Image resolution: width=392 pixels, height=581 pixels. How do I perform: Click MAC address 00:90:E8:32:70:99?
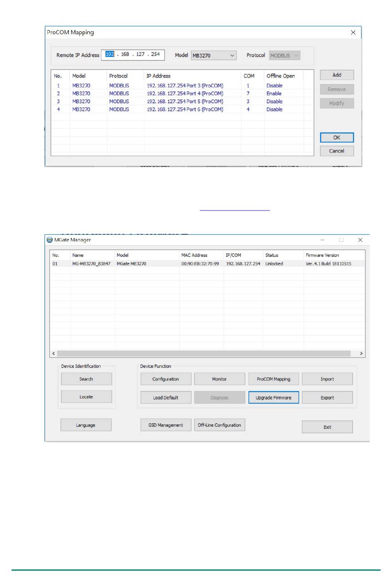[x=200, y=264]
